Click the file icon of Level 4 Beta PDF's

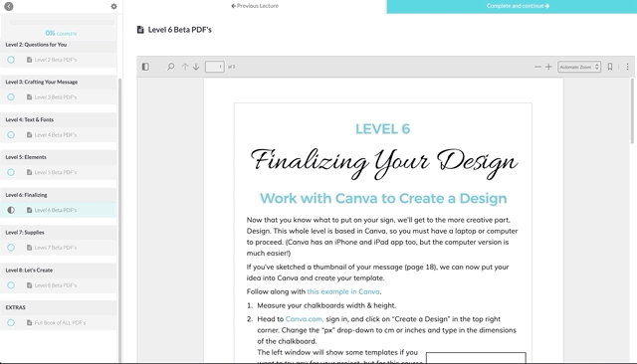29,134
